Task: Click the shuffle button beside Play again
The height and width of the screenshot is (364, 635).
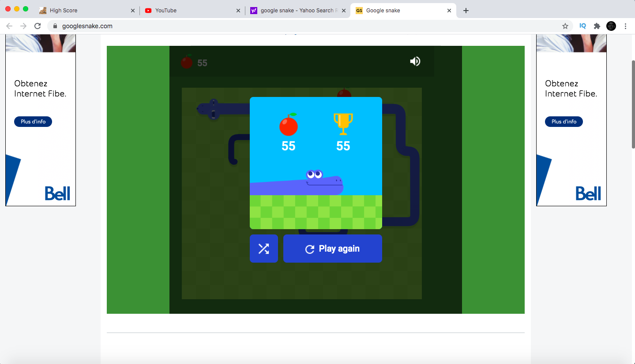Action: 264,249
